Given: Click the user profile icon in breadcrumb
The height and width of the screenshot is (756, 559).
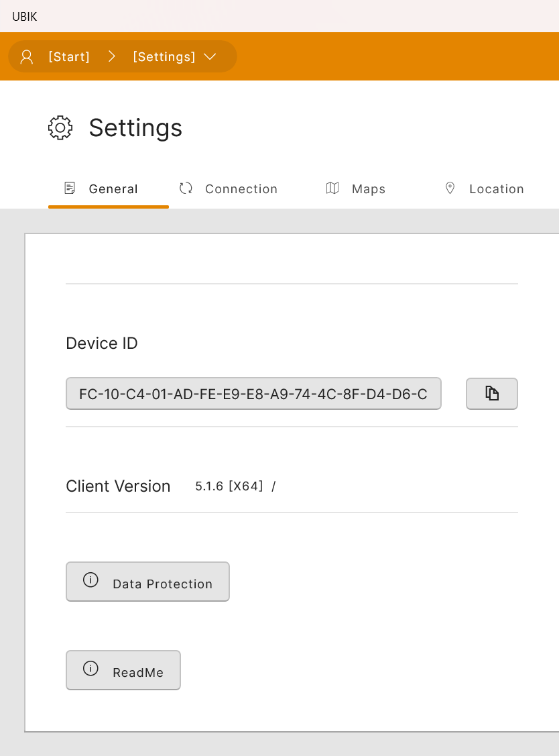Looking at the screenshot, I should [x=27, y=57].
